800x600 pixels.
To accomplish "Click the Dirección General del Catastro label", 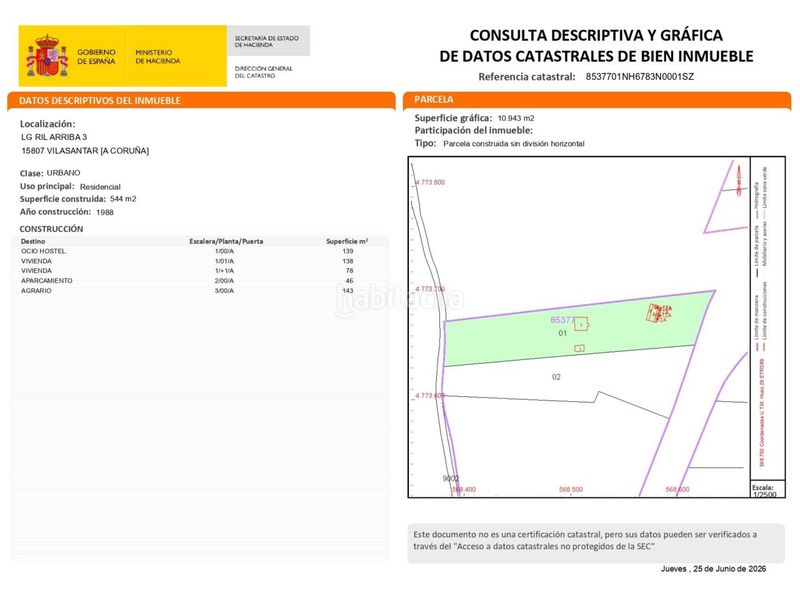I will (x=263, y=72).
